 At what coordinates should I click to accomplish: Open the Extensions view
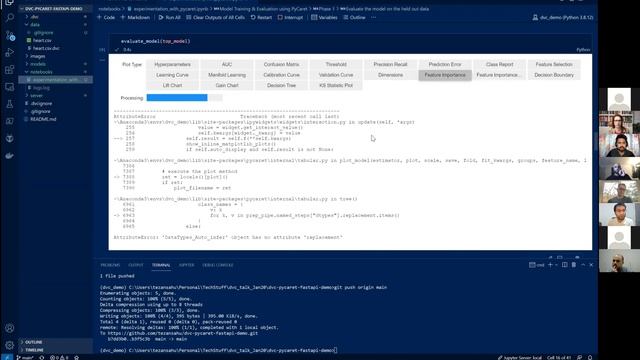[9, 69]
